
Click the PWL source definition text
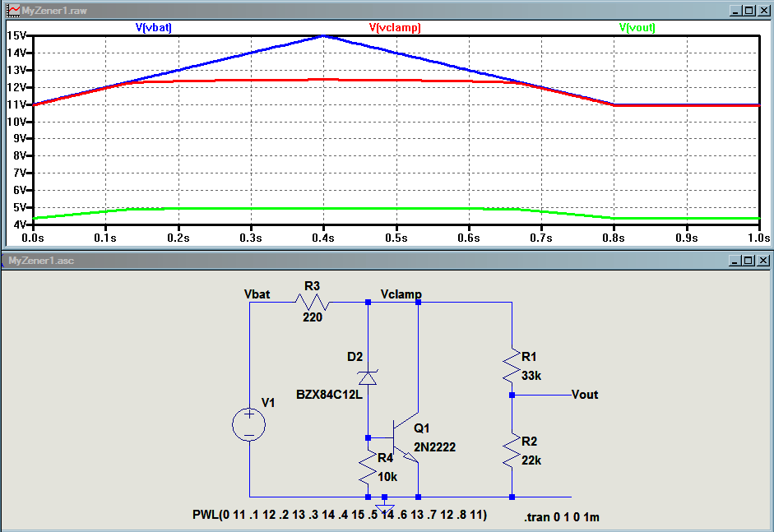coord(340,516)
